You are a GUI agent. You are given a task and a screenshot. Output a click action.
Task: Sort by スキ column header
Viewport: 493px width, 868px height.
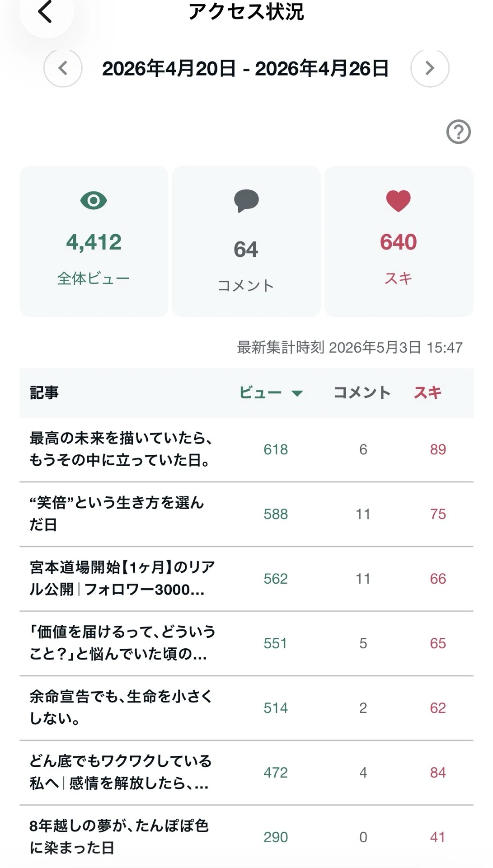[427, 392]
